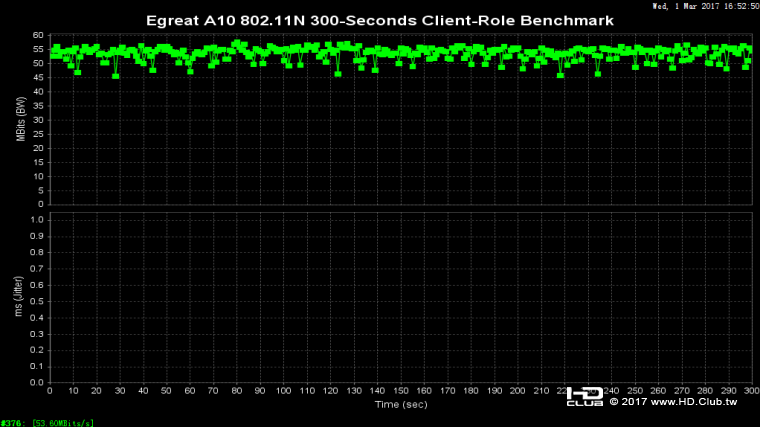
Task: Click the 50 second time axis tick
Action: (167, 390)
